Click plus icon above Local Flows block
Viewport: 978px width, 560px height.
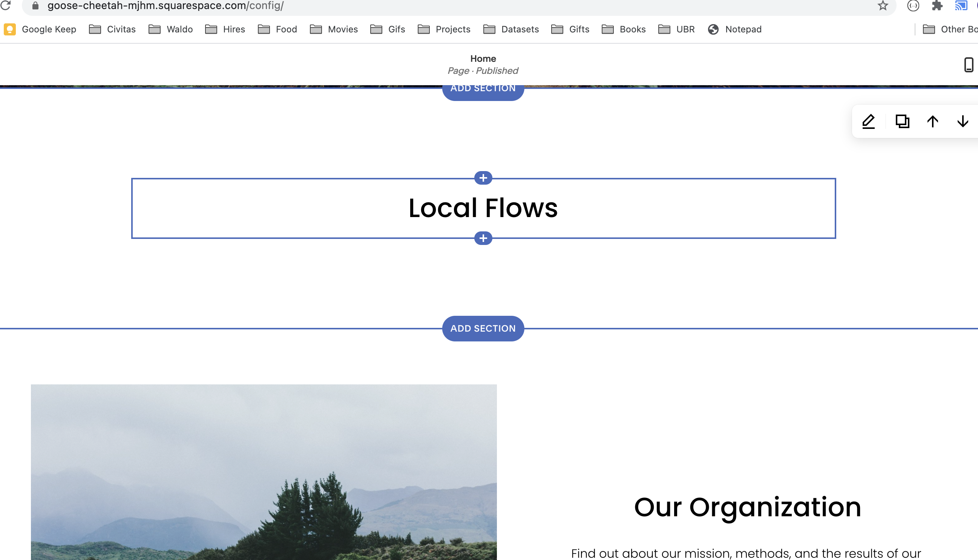(x=483, y=178)
